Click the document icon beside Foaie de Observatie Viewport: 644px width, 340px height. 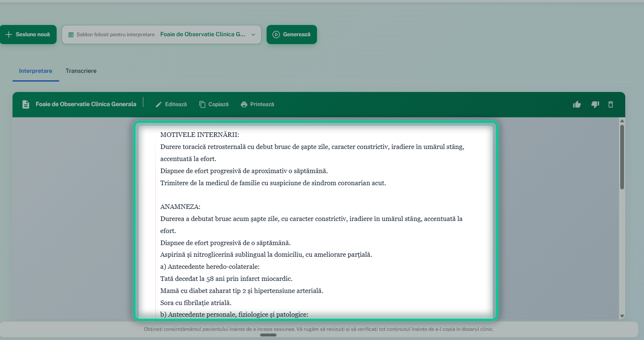[26, 104]
